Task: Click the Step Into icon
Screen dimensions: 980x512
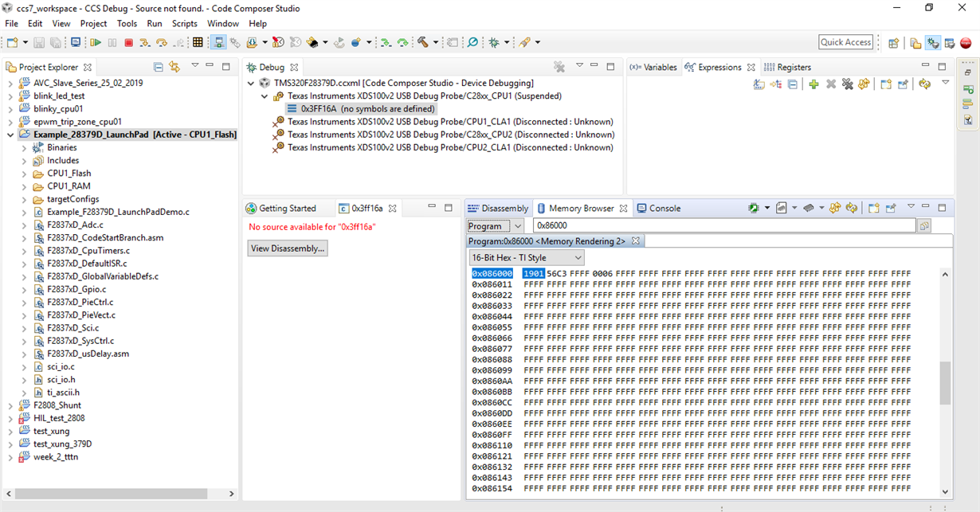Action: (145, 42)
